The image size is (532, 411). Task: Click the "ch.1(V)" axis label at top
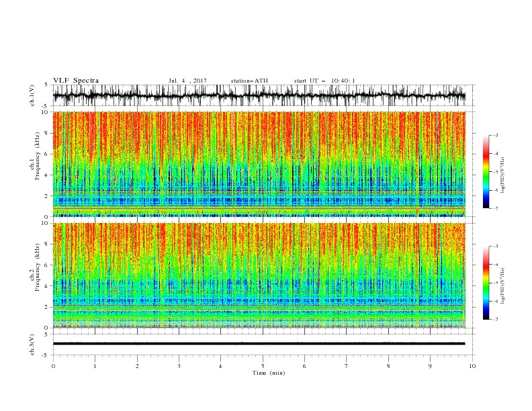[32, 95]
